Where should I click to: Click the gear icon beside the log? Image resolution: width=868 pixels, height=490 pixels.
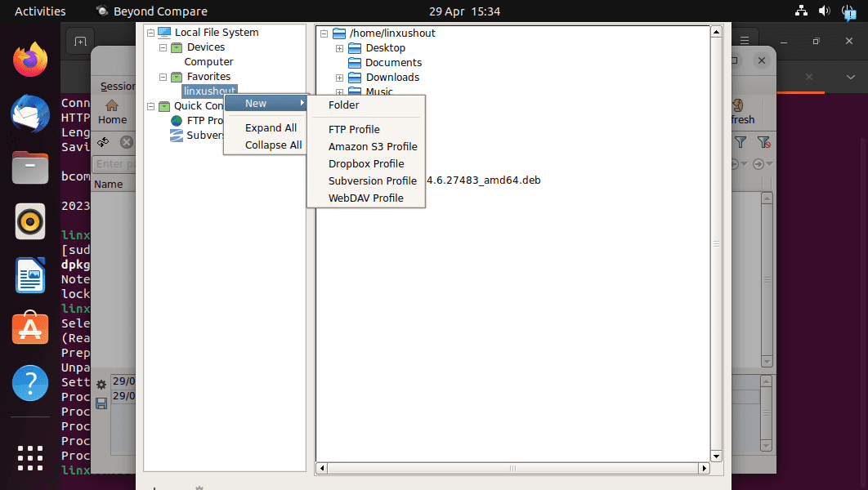pyautogui.click(x=101, y=385)
